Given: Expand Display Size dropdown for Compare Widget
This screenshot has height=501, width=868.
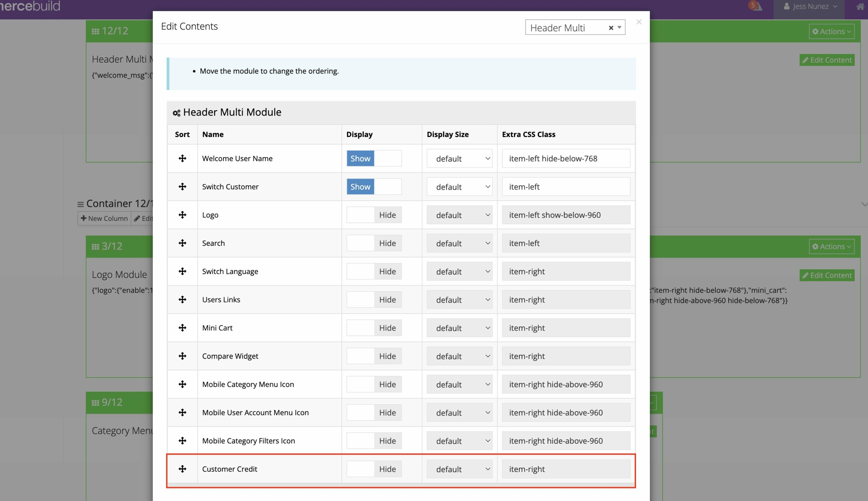Looking at the screenshot, I should (459, 356).
